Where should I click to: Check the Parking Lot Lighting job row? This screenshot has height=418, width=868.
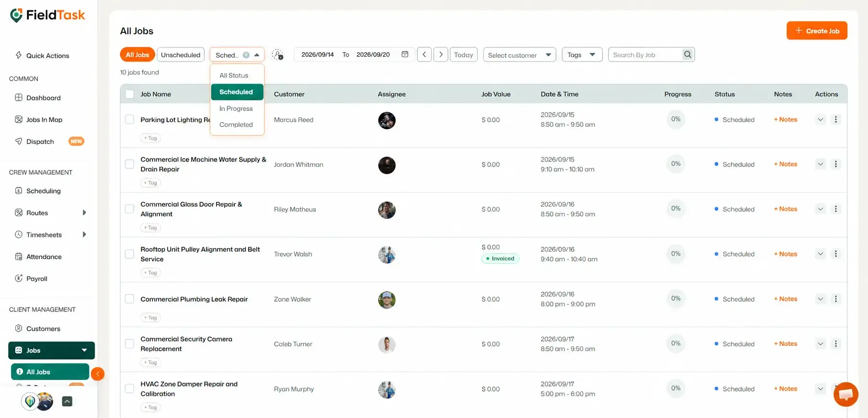(x=130, y=119)
